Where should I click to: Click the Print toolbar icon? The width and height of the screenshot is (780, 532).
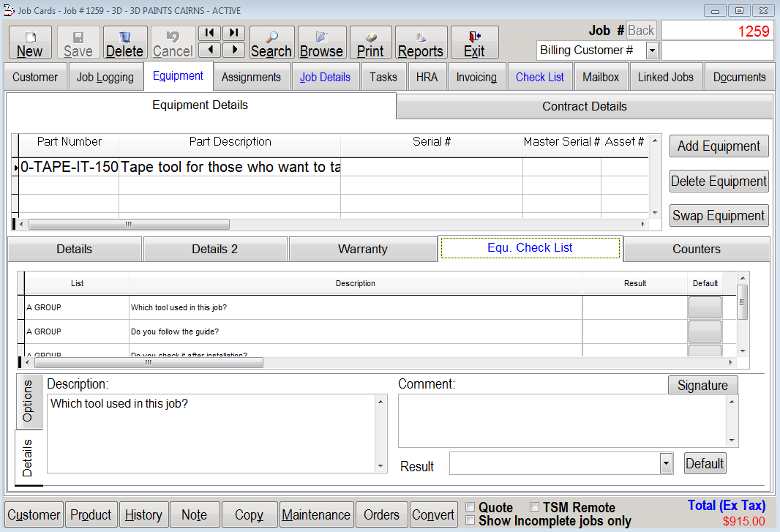coord(370,43)
